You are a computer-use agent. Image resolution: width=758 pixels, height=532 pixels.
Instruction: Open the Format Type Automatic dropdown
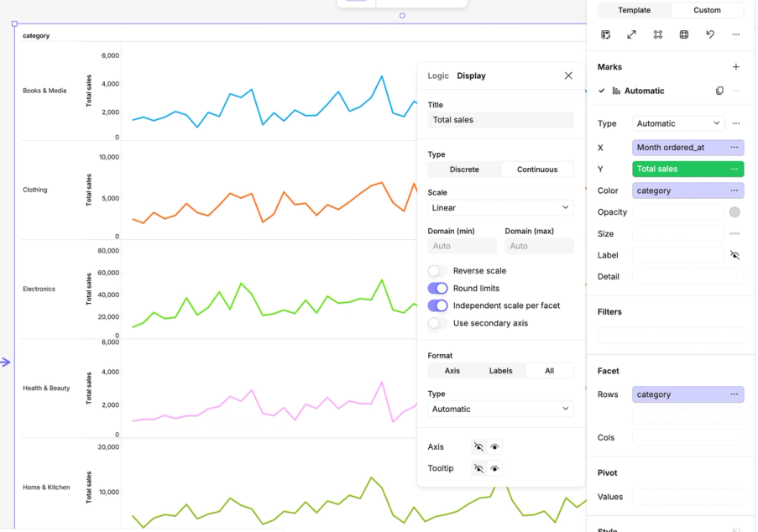coord(500,409)
